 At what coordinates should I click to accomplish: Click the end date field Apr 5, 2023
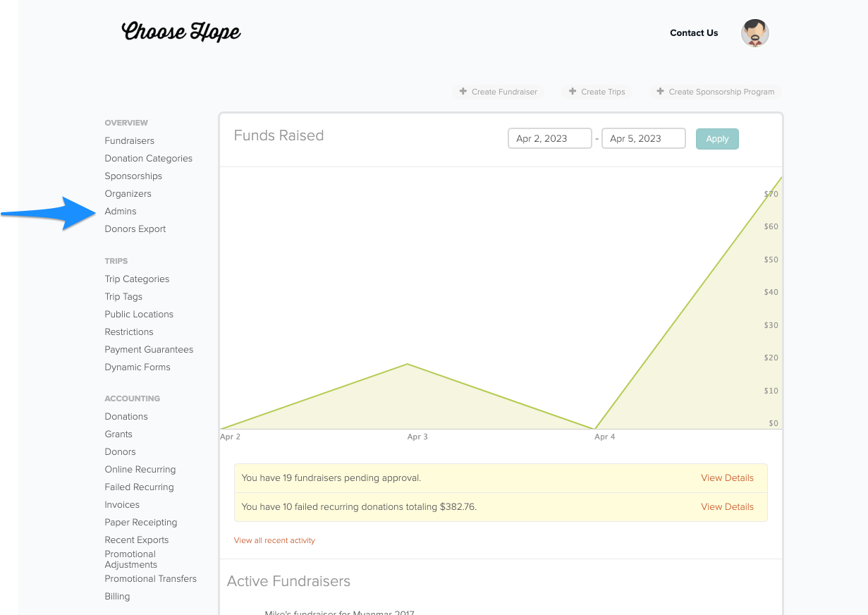click(x=644, y=138)
